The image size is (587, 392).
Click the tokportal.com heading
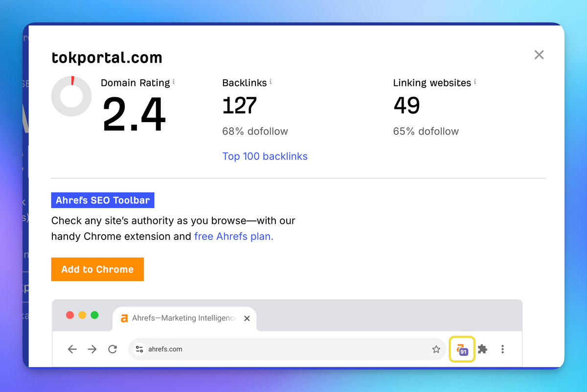107,58
